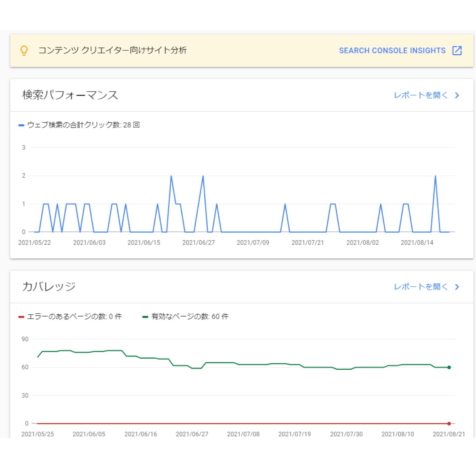Click the 2021/07/30 coverage axis date label

(346, 434)
